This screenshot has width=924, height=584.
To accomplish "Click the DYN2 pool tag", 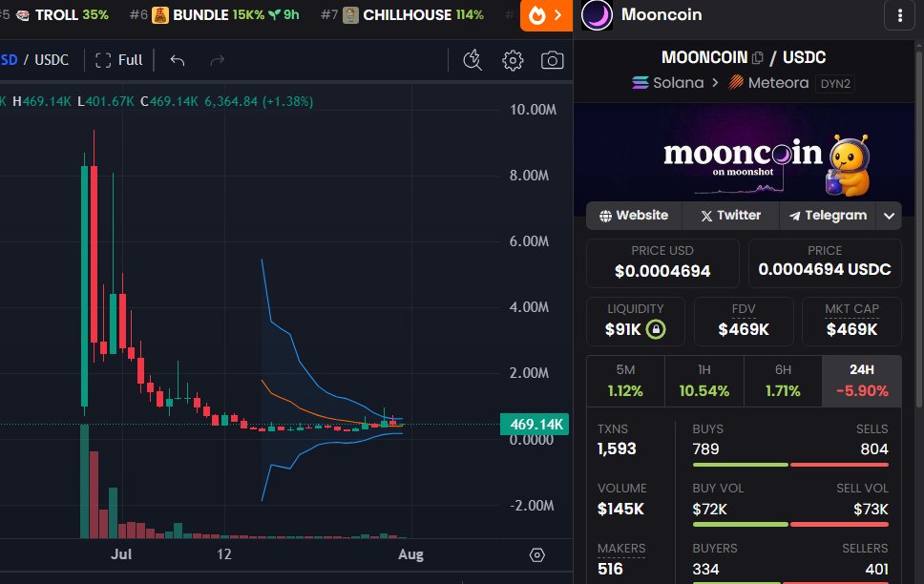I will click(835, 84).
